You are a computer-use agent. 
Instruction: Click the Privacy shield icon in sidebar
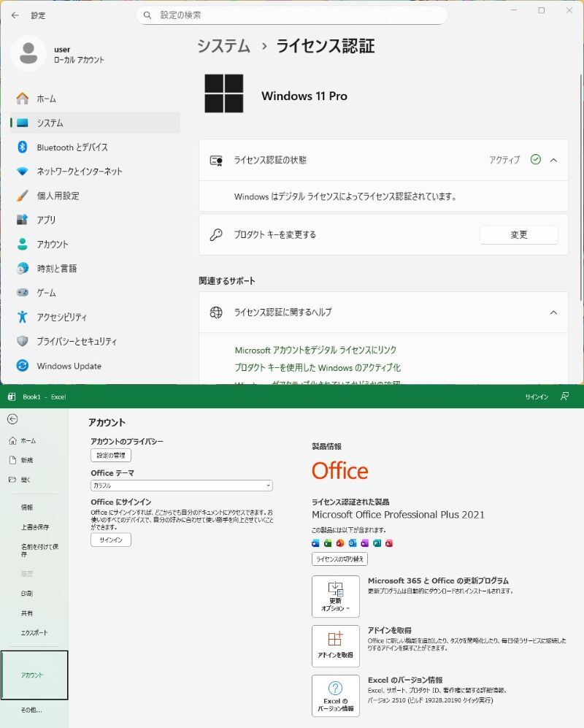[23, 341]
